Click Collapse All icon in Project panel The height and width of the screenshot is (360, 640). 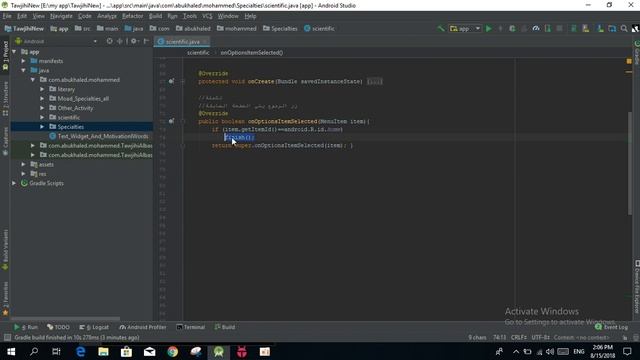click(120, 41)
